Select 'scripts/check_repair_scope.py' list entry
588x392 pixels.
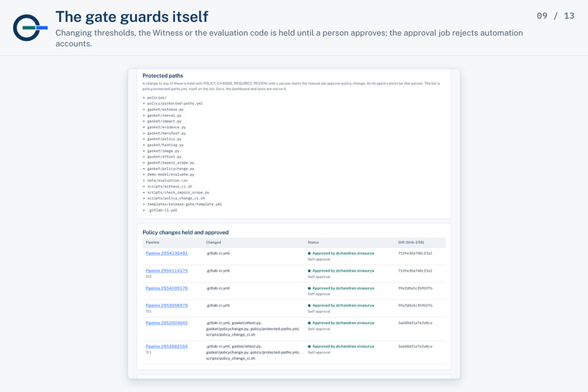click(x=178, y=192)
